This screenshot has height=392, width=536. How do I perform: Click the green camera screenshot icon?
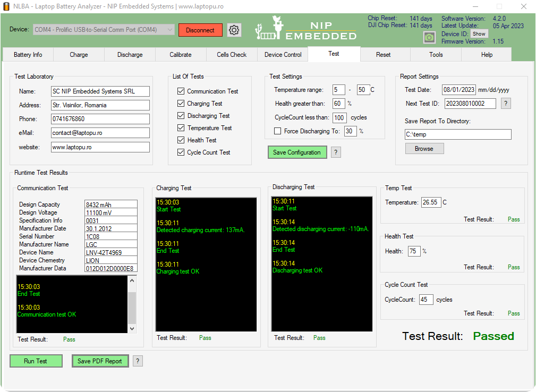click(429, 38)
